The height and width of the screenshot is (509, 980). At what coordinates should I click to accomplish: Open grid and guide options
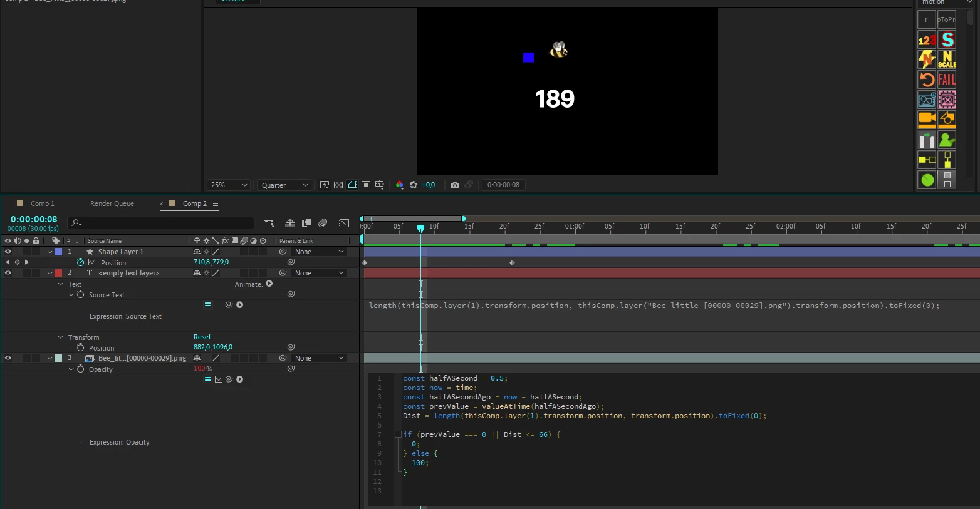coord(380,185)
